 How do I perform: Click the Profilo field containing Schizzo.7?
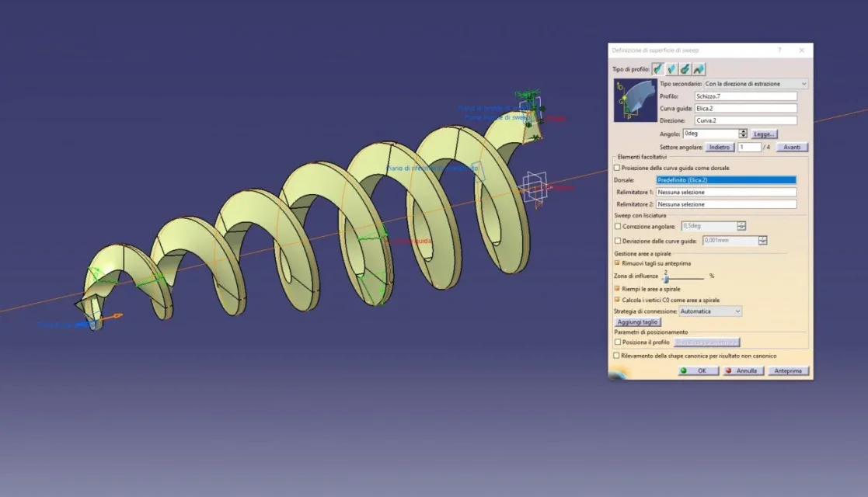[745, 96]
